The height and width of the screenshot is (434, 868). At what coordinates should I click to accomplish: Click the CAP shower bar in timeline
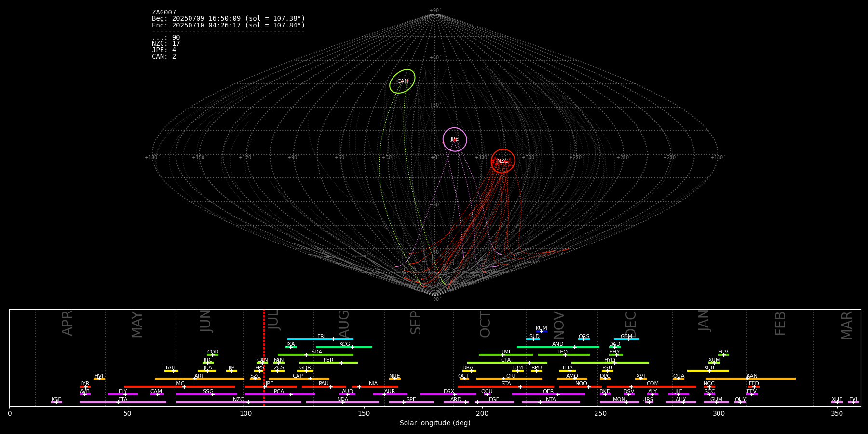[299, 379]
